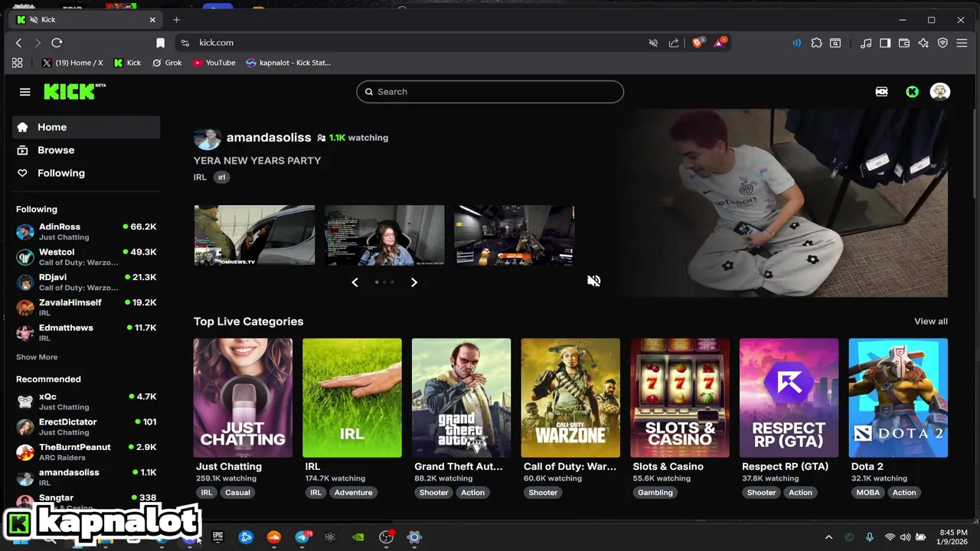Open AdinRoss channel in Following list

[86, 232]
